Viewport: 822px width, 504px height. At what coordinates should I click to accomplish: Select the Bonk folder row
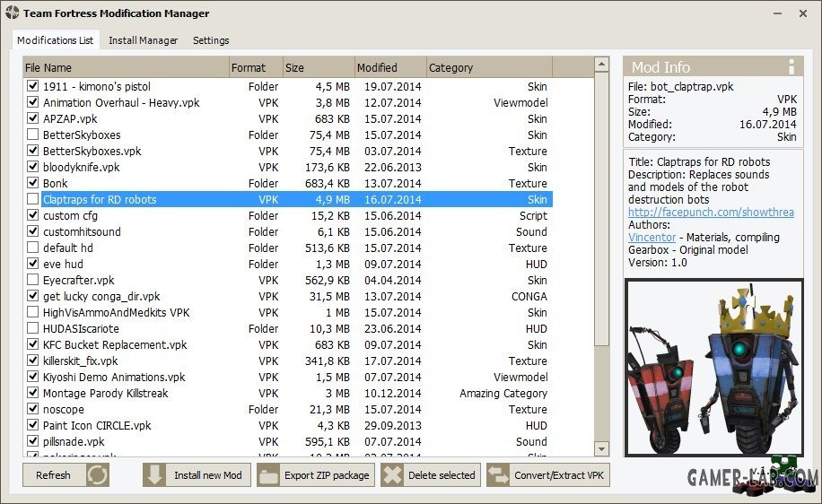click(287, 183)
